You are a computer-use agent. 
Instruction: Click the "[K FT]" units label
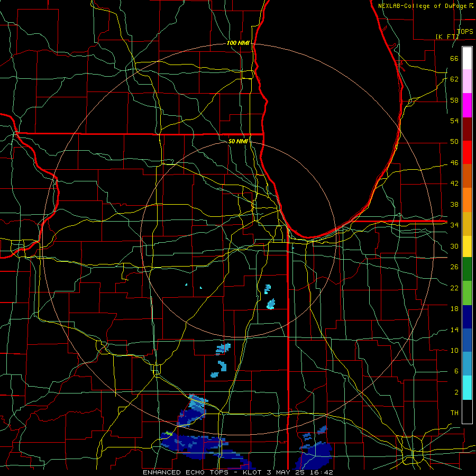pos(447,36)
